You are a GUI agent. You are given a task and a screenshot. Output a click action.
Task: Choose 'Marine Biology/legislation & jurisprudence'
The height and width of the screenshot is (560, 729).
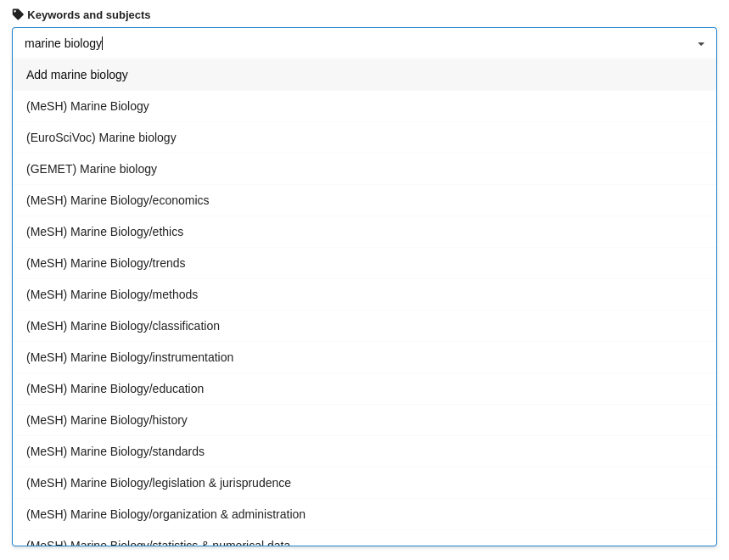[365, 483]
